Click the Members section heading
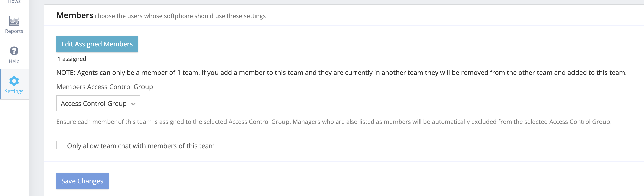The width and height of the screenshot is (644, 196). (75, 15)
